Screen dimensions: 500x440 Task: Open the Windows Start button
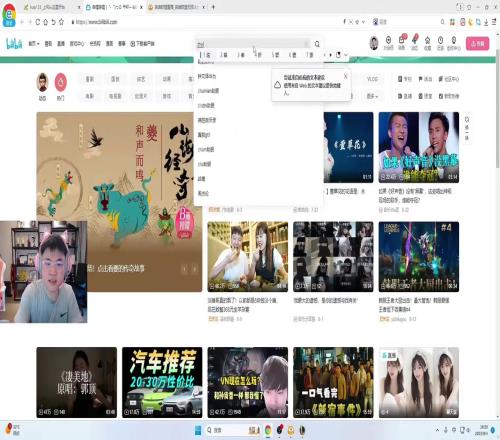[x=198, y=430]
